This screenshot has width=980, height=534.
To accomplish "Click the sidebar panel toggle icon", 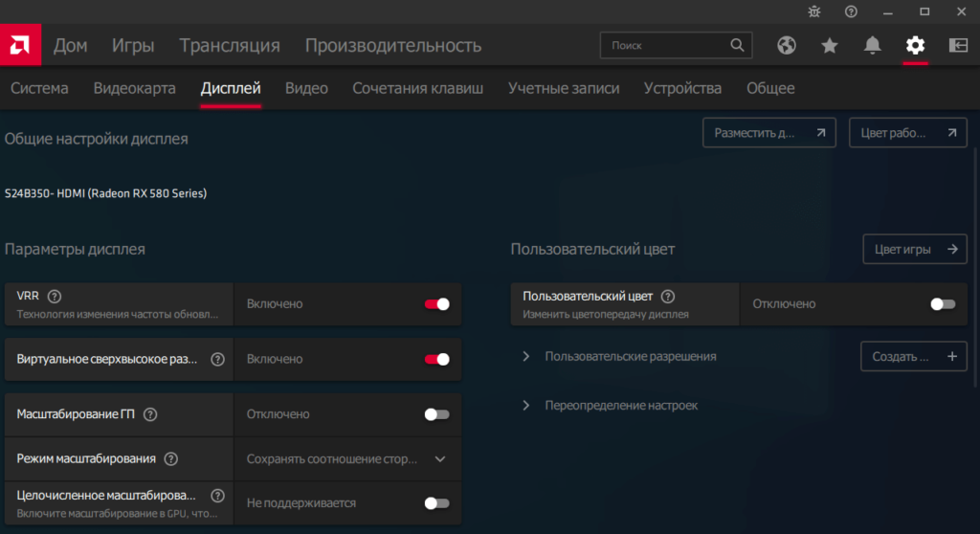I will [958, 45].
